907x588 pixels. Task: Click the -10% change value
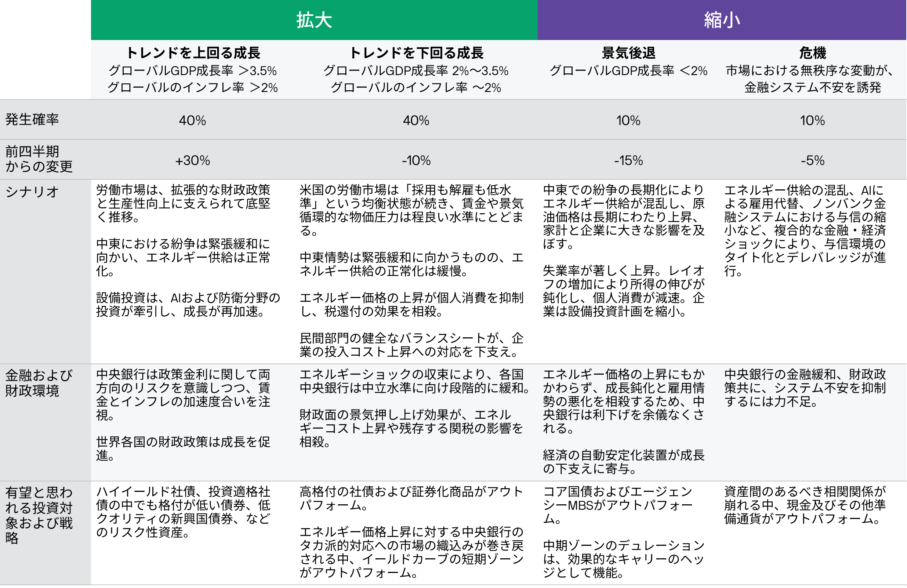[416, 160]
